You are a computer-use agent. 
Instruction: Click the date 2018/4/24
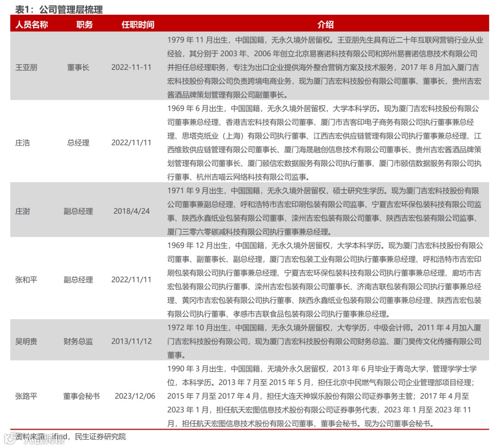[132, 211]
